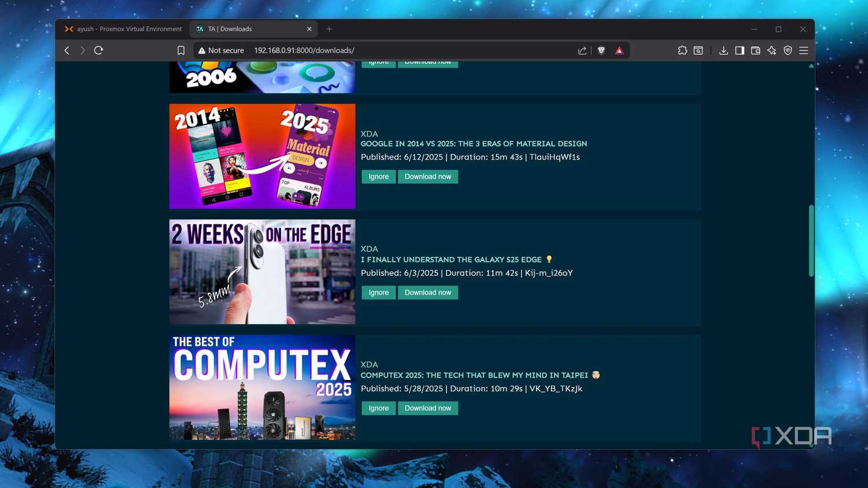
Task: Open the Brave Shields lion icon
Action: coord(601,50)
